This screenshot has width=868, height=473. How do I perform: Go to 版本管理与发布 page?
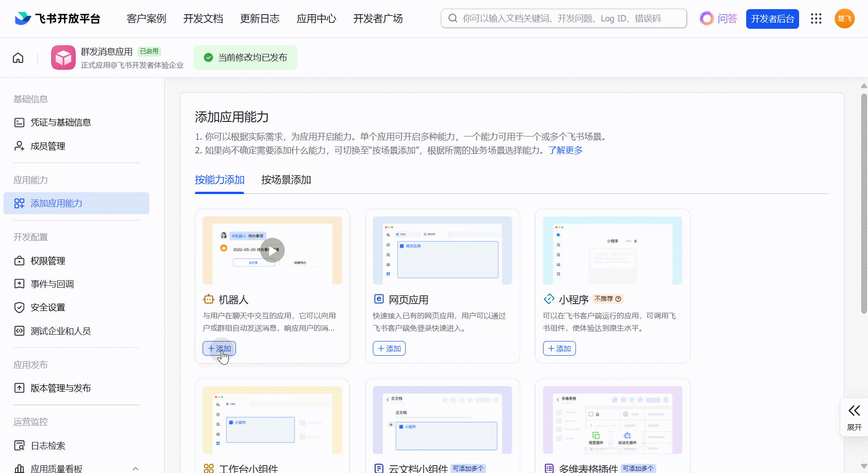pos(60,388)
